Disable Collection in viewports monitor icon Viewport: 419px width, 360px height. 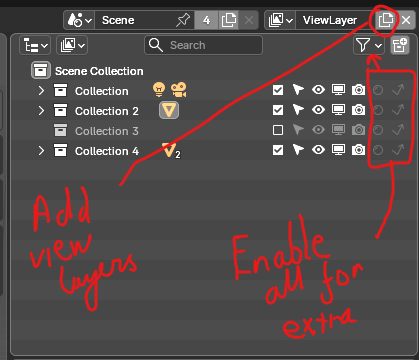(338, 90)
